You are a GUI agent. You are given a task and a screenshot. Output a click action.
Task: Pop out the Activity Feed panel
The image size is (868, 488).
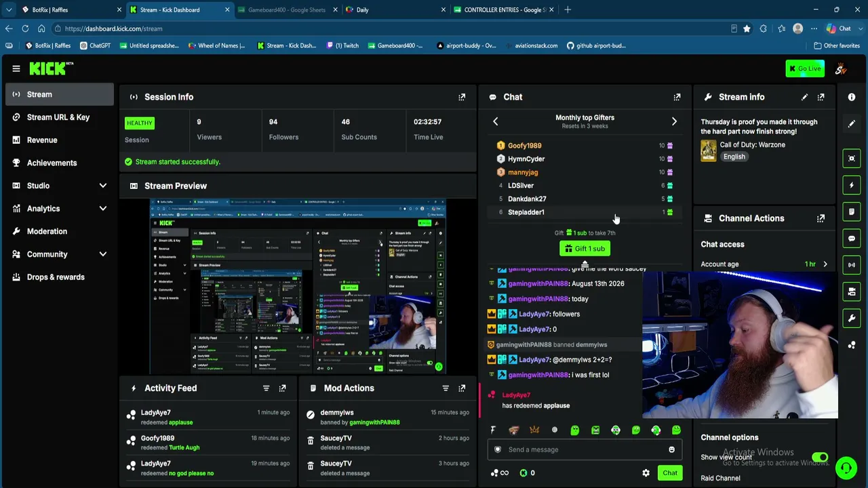click(282, 388)
